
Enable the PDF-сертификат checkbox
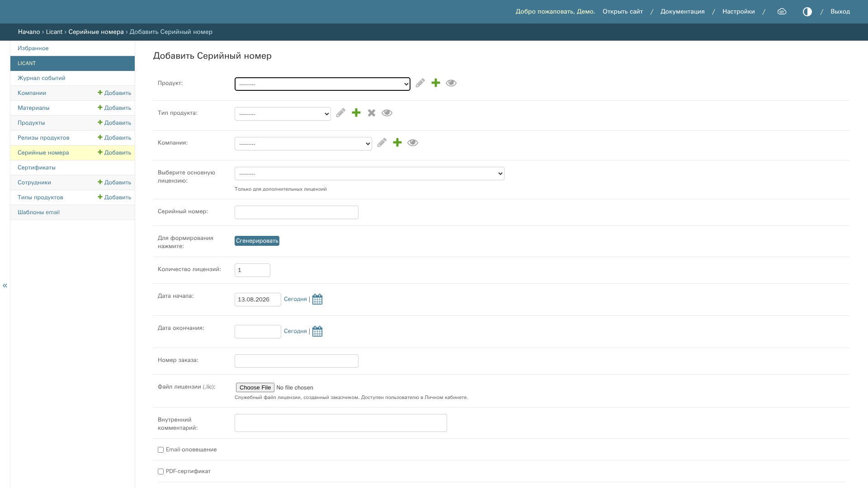point(160,472)
